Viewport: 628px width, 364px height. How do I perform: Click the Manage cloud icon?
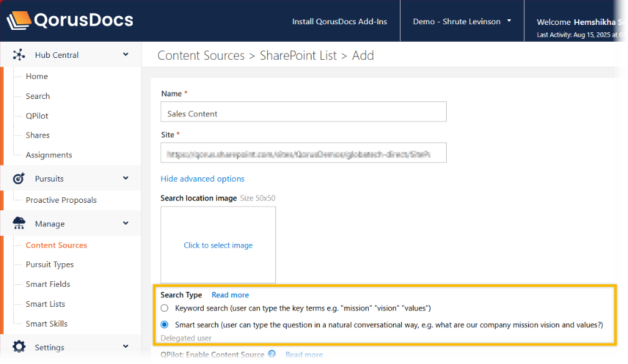click(x=19, y=223)
